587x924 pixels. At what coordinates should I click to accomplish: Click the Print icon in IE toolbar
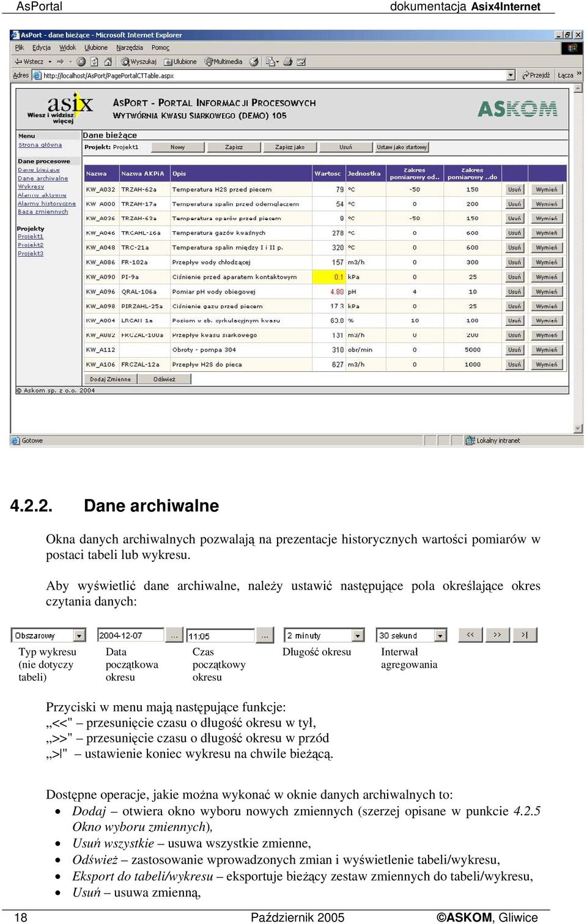287,61
